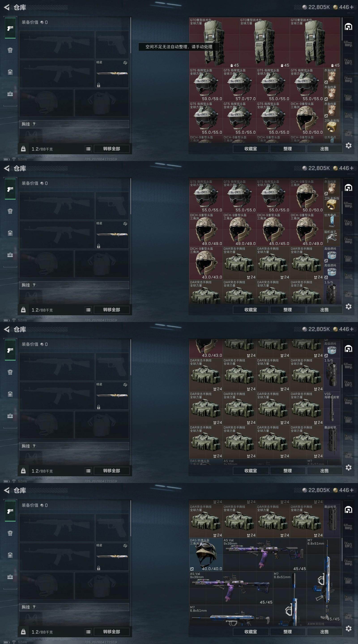The image size is (358, 644).
Task: Pick the DICH-9 helmet with 45.0/49.0 durability
Action: pyautogui.click(x=307, y=229)
